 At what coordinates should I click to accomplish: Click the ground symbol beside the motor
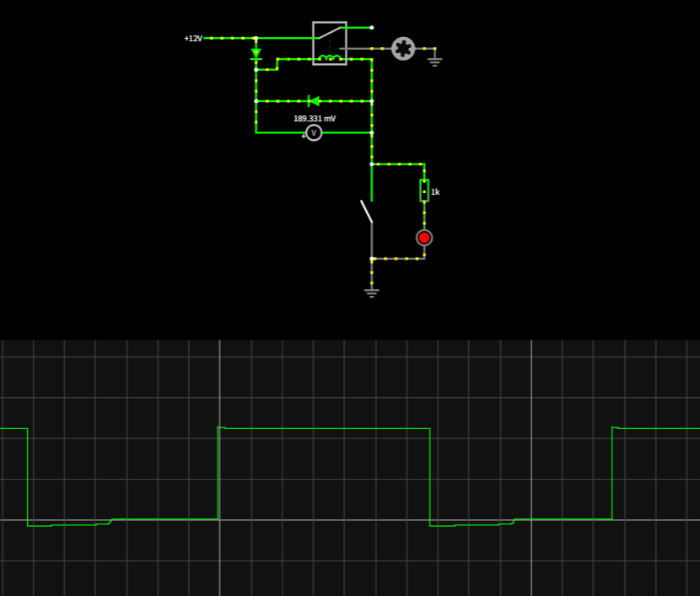(x=434, y=60)
